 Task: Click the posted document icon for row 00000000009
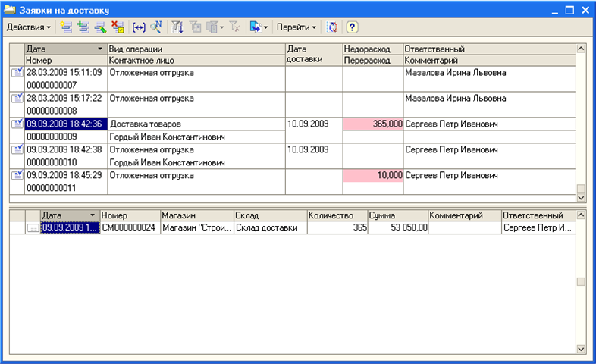click(x=17, y=124)
